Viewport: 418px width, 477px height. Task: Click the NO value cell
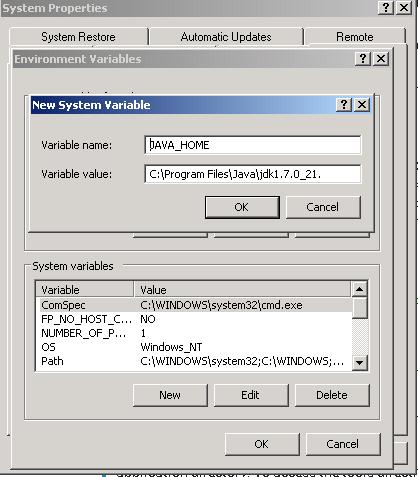point(148,319)
